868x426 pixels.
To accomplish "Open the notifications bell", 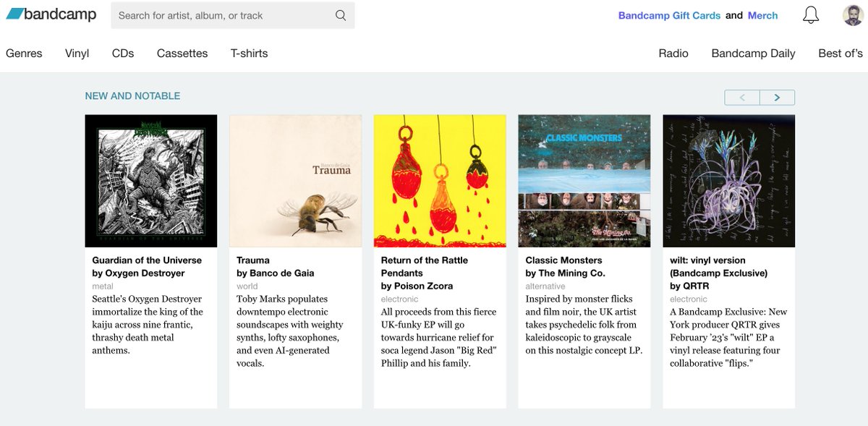I will point(811,15).
